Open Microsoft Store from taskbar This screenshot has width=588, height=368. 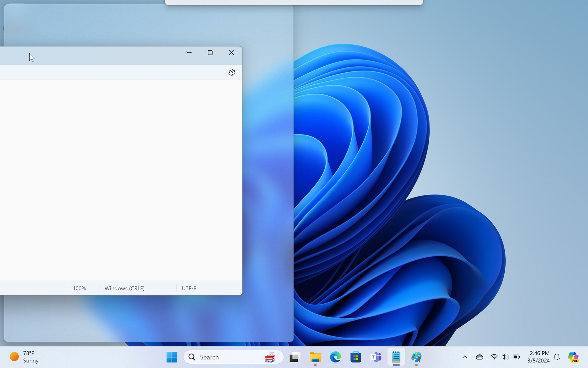coord(356,357)
